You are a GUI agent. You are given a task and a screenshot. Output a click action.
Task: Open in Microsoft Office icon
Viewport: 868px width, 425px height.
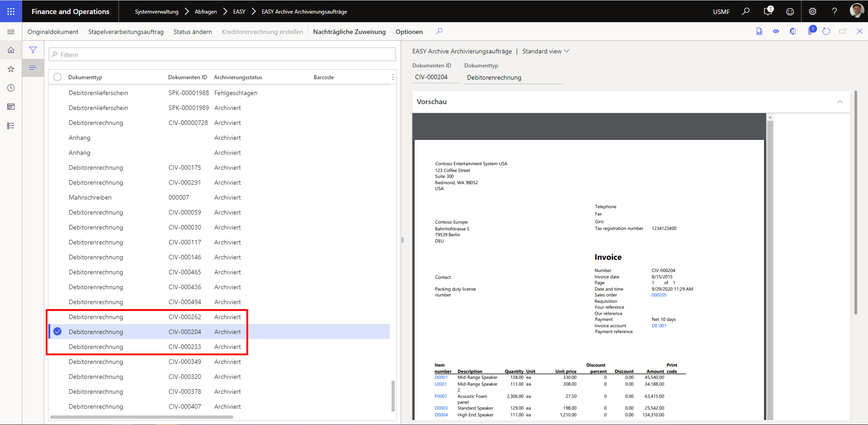[759, 31]
